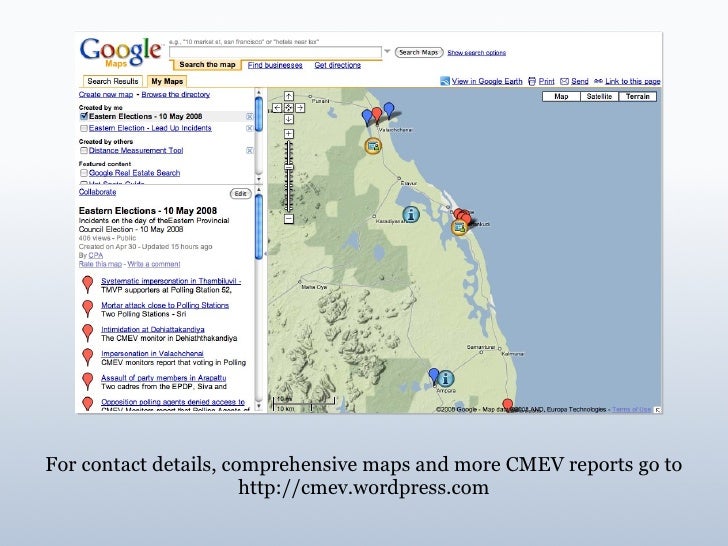Open the orange polling marker at Batticaloa

(459, 228)
